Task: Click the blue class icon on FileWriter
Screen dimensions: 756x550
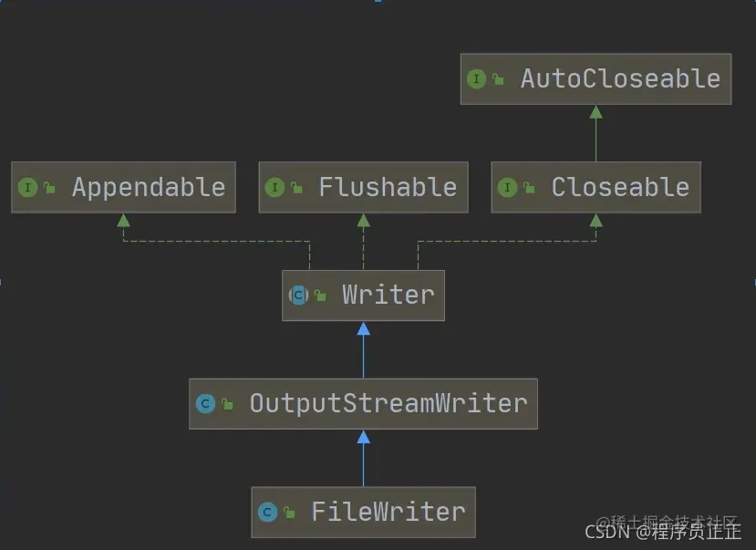Action: coord(267,512)
